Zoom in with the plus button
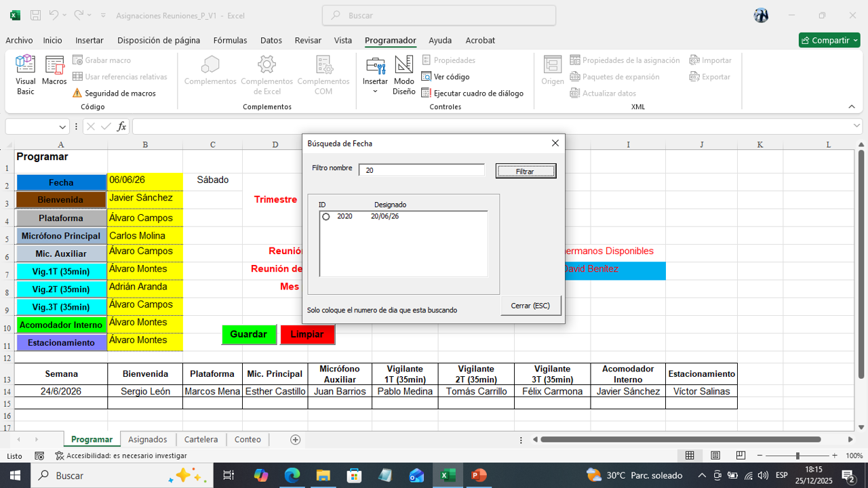Viewport: 868px width, 488px height. pos(834,456)
